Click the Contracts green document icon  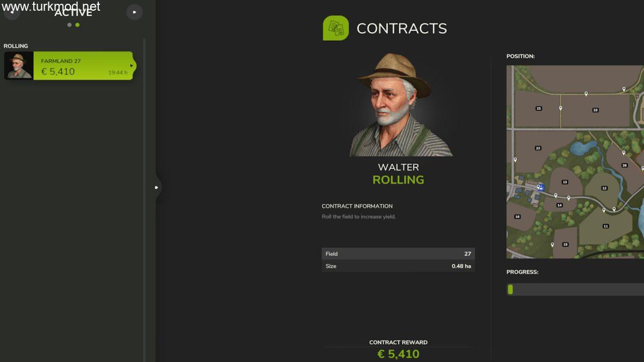coord(335,28)
